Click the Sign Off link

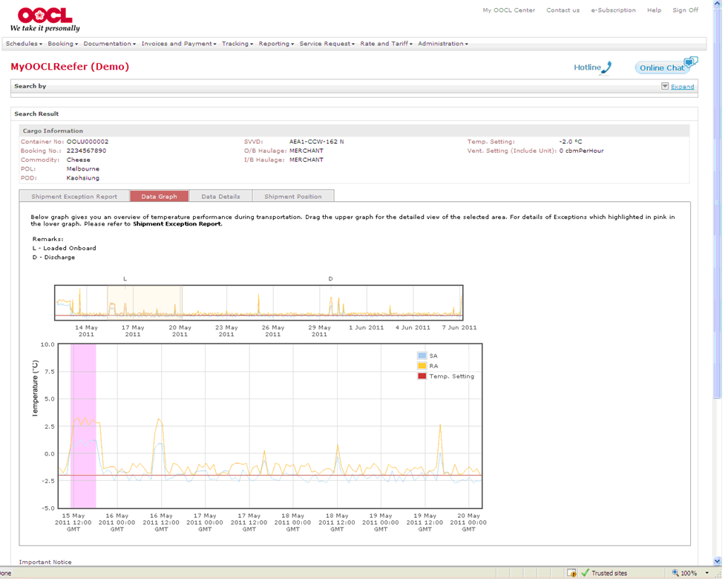(x=685, y=10)
